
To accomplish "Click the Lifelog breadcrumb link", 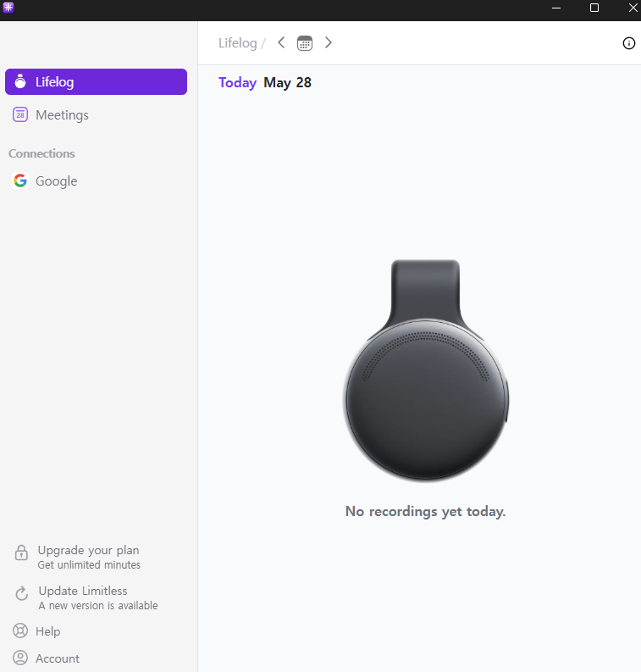I will pos(238,43).
